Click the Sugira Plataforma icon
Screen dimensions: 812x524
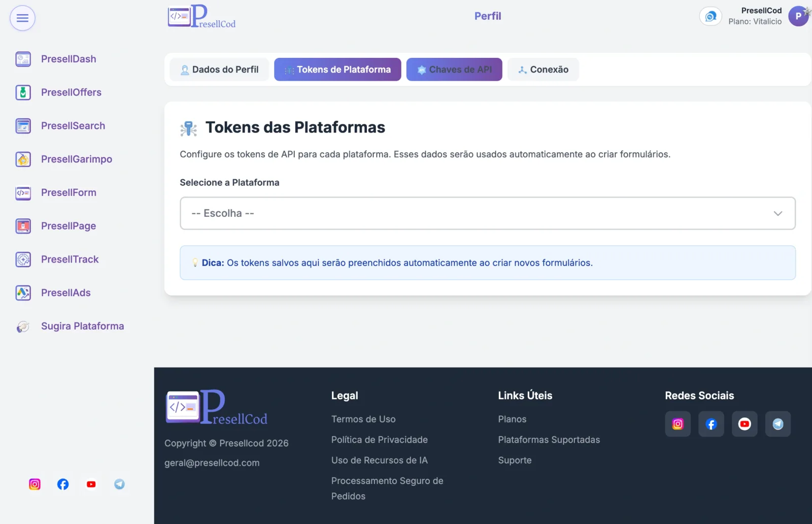tap(23, 326)
